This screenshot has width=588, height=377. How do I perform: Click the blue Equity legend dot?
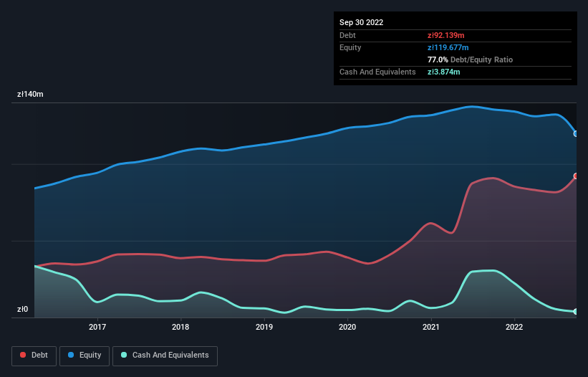[71, 355]
